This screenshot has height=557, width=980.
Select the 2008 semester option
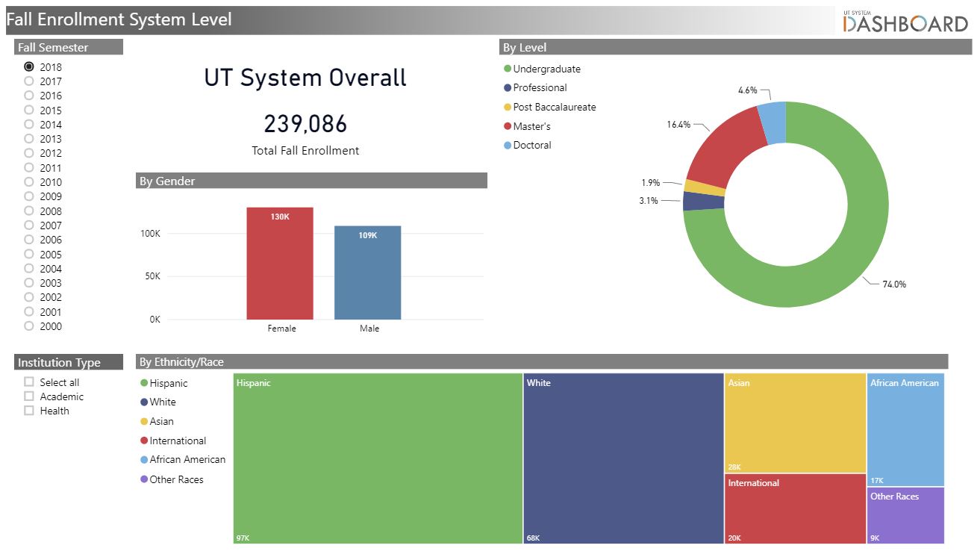point(29,211)
